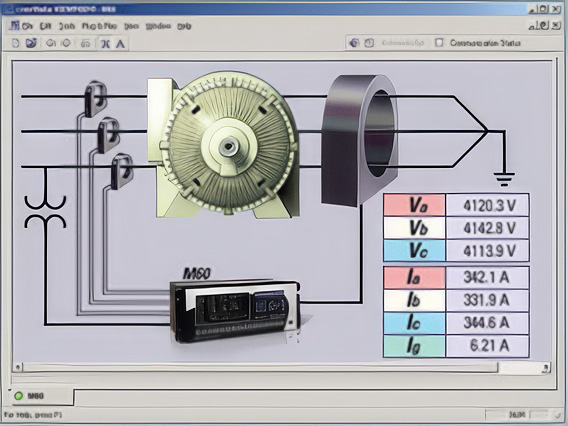Click the white Vb label cell

pyautogui.click(x=414, y=228)
